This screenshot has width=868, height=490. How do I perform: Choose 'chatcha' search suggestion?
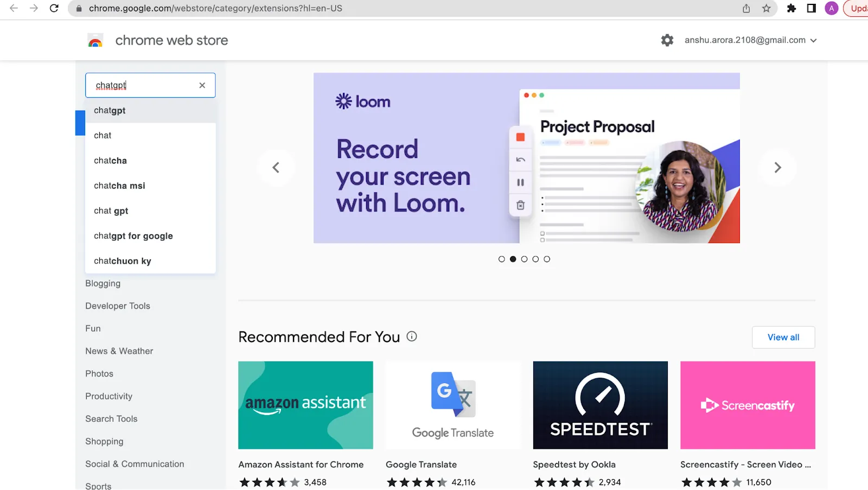[150, 161]
